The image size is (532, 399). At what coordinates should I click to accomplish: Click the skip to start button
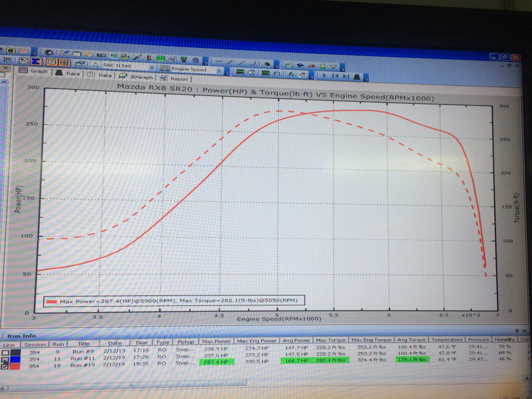point(335,76)
